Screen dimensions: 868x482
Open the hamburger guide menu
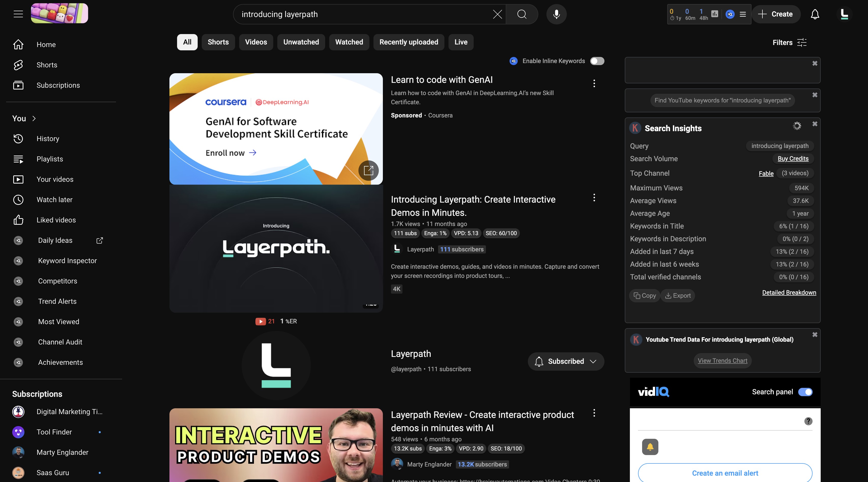coord(18,14)
